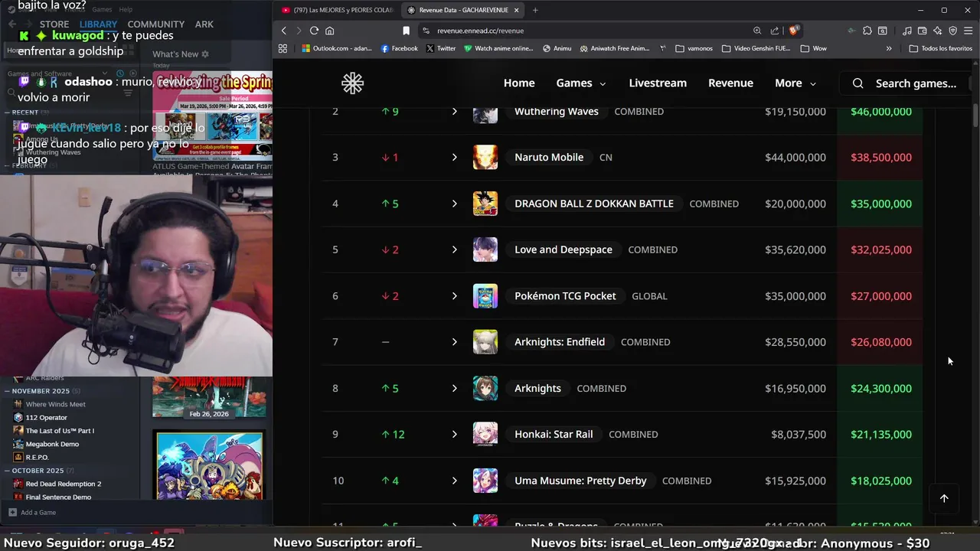Close the Revenue Data tab

(516, 10)
